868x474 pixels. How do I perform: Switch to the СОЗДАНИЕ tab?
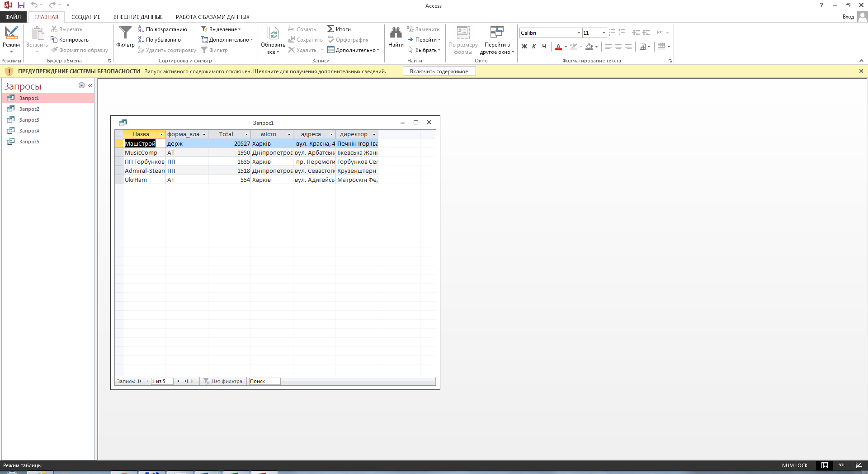[86, 17]
